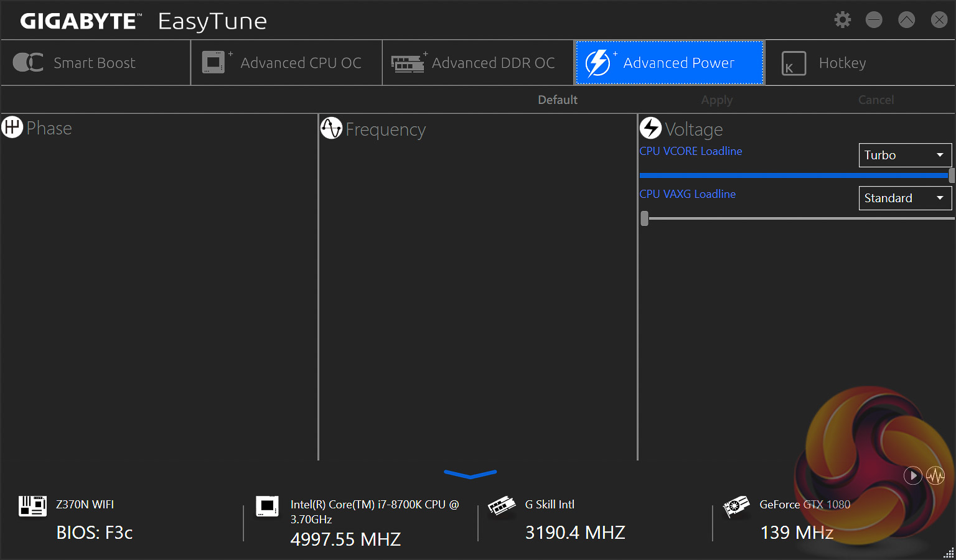The width and height of the screenshot is (956, 560).
Task: Click the motherboard icon beside Z370N WIFI
Action: click(32, 506)
